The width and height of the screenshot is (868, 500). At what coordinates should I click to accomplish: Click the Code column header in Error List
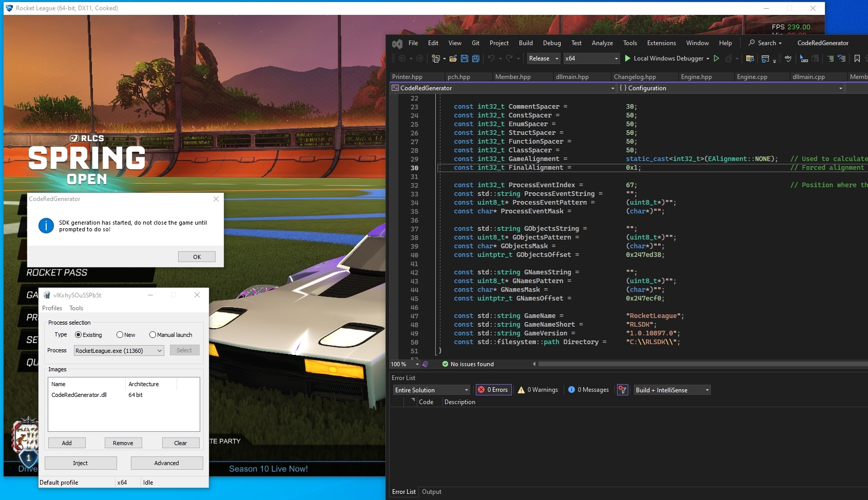tap(426, 402)
